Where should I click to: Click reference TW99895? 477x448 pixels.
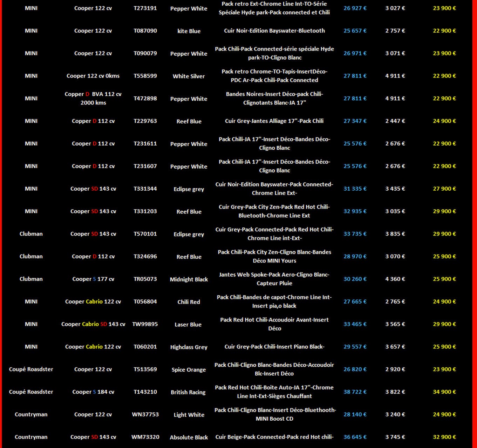click(145, 324)
